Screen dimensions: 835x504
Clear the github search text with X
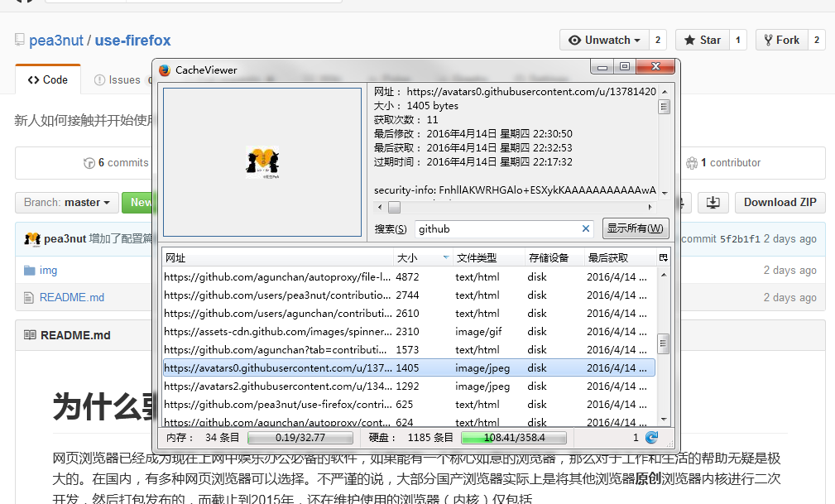click(586, 228)
